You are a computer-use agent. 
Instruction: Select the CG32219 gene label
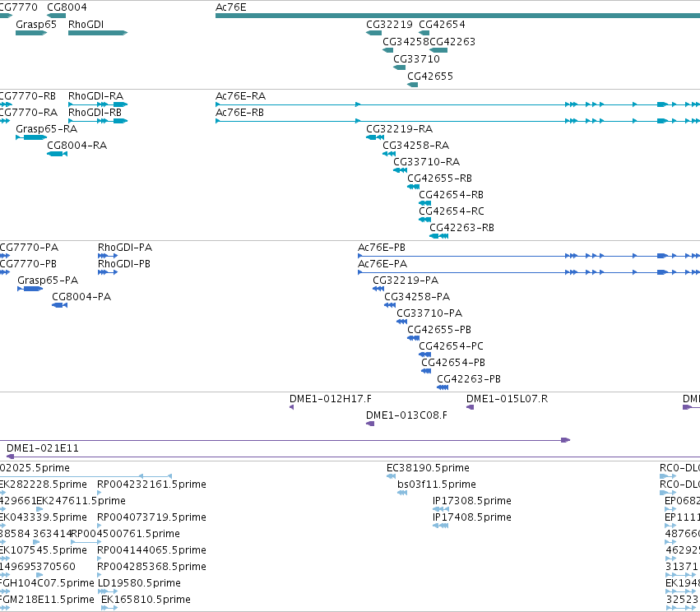click(x=389, y=25)
